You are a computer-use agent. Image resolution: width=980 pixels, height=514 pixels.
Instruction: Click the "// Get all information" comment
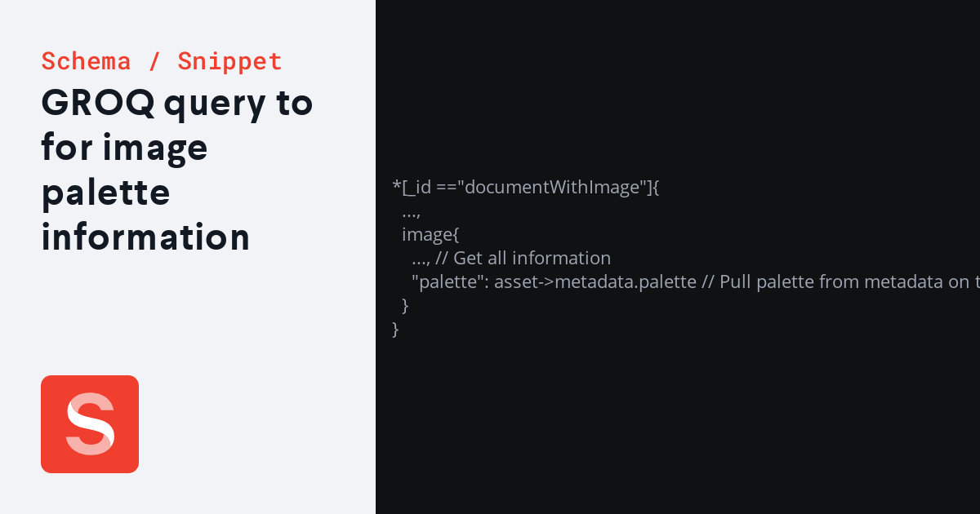point(523,259)
